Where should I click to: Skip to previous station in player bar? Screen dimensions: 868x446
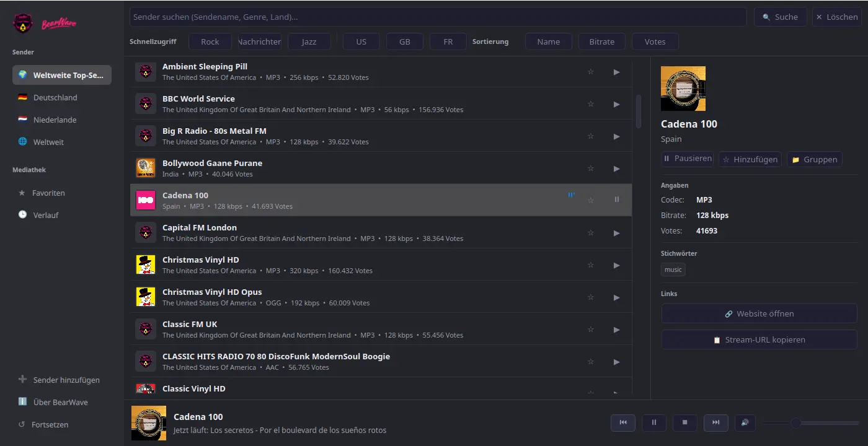pyautogui.click(x=623, y=422)
